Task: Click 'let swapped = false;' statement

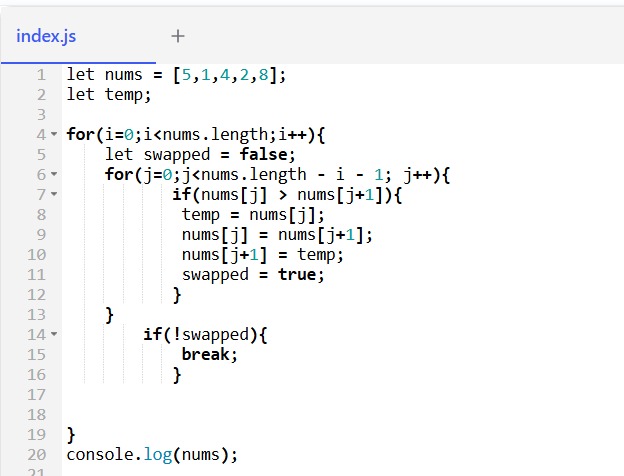Action: [200, 155]
